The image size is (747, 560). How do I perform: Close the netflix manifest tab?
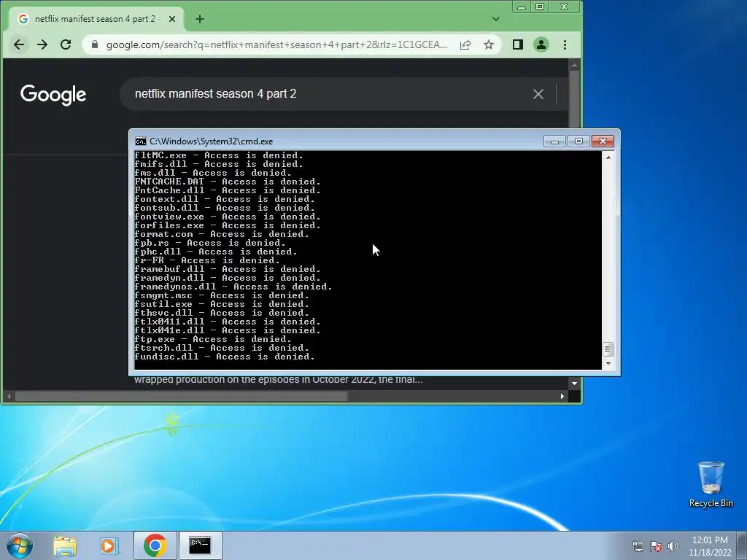(172, 19)
